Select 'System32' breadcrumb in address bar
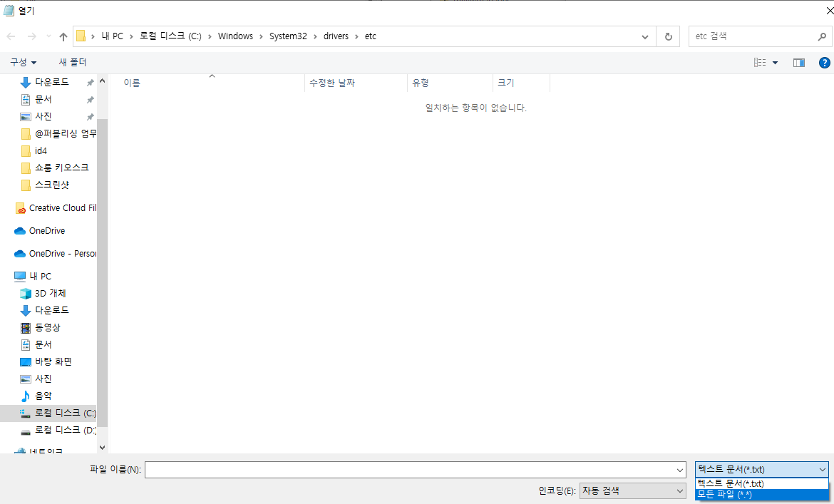 [x=288, y=36]
